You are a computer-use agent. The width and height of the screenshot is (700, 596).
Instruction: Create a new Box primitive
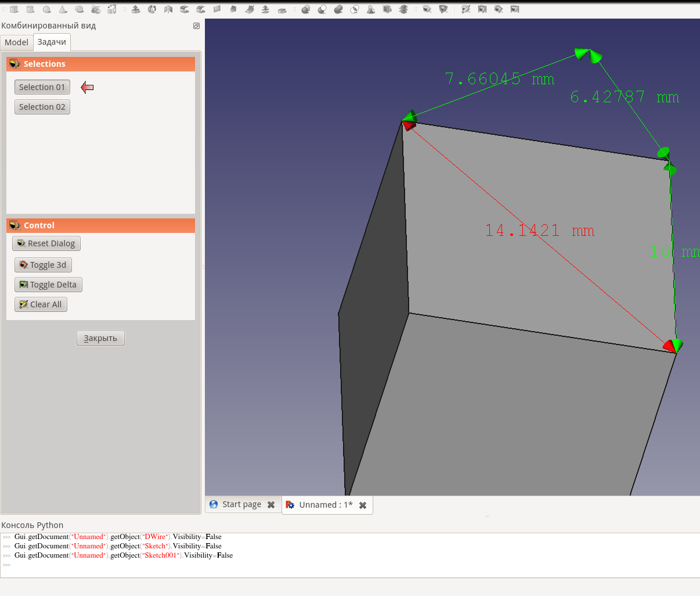(x=14, y=9)
